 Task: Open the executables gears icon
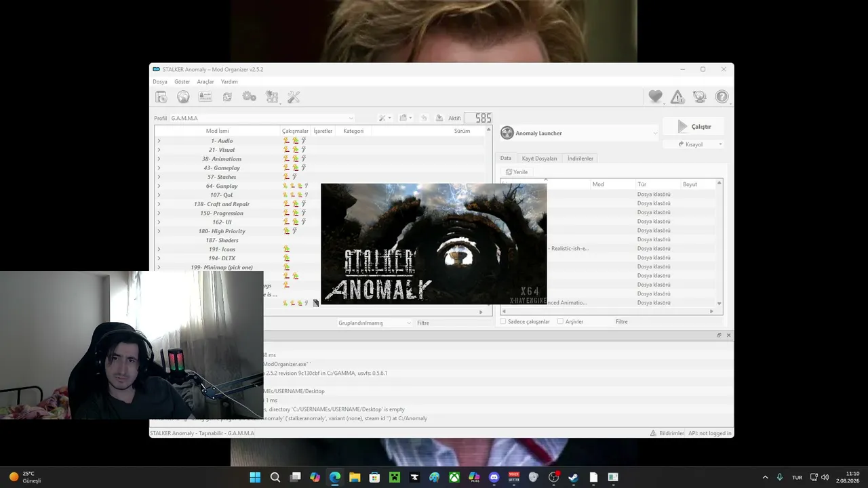click(250, 97)
